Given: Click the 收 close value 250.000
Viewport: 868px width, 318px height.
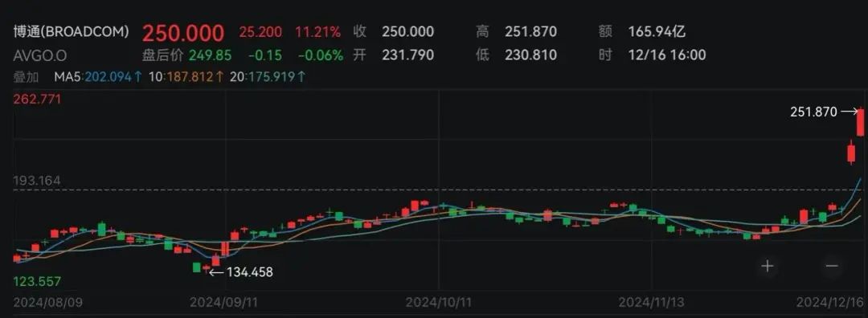Looking at the screenshot, I should 408,31.
